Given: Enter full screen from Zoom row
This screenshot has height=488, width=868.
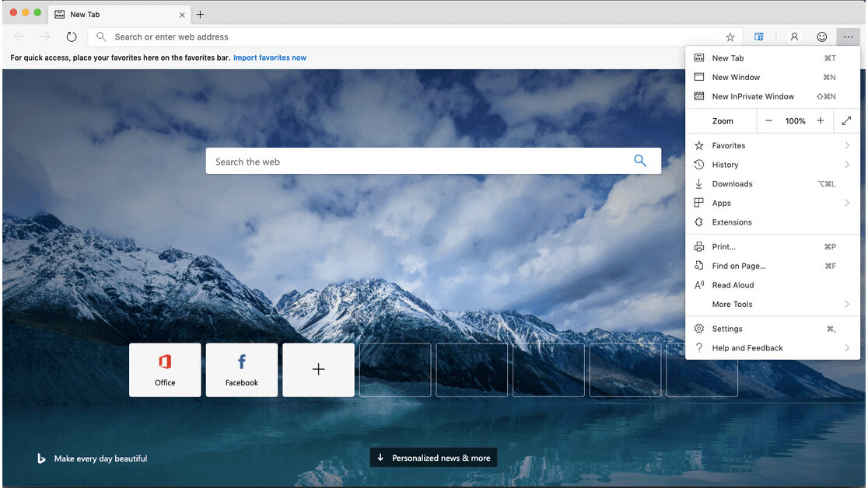Looking at the screenshot, I should (x=846, y=121).
